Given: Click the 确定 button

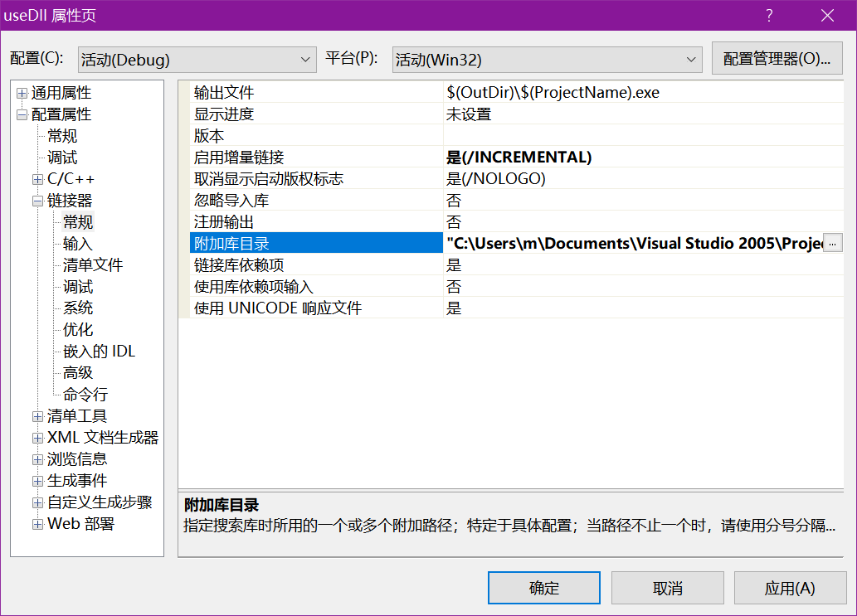Looking at the screenshot, I should click(x=543, y=589).
